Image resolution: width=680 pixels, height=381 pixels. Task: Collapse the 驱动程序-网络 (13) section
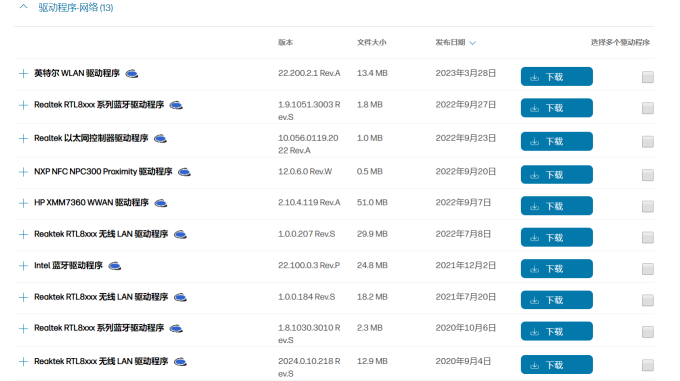coord(23,7)
